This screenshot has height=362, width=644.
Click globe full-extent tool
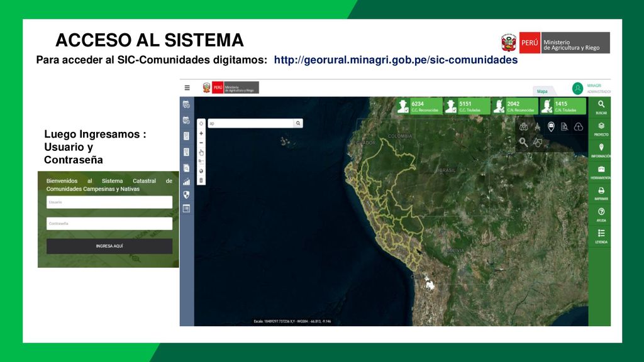coord(201,171)
